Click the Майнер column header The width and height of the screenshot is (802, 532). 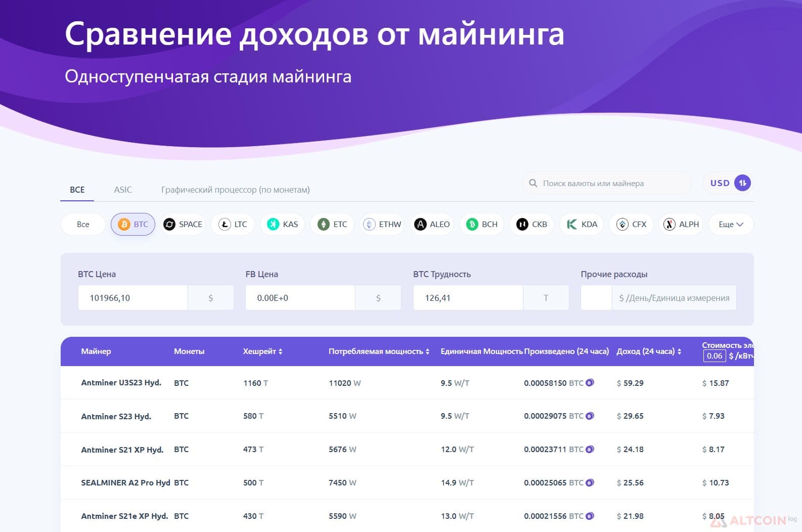(x=96, y=351)
